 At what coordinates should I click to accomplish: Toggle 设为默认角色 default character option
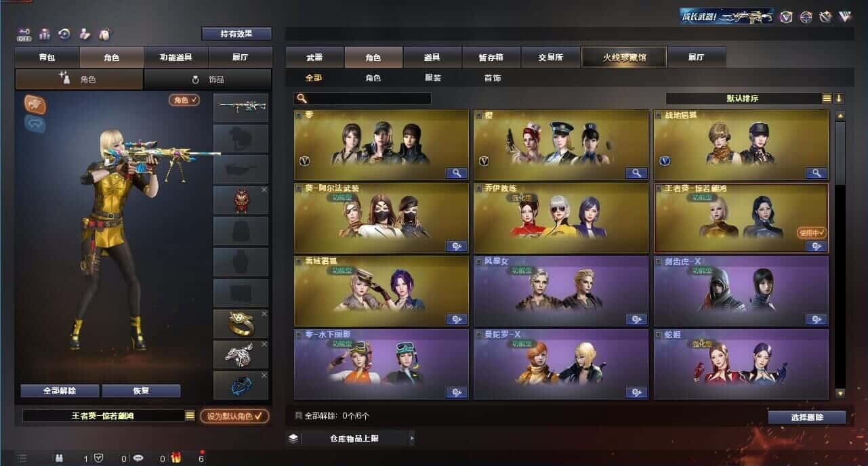point(234,416)
